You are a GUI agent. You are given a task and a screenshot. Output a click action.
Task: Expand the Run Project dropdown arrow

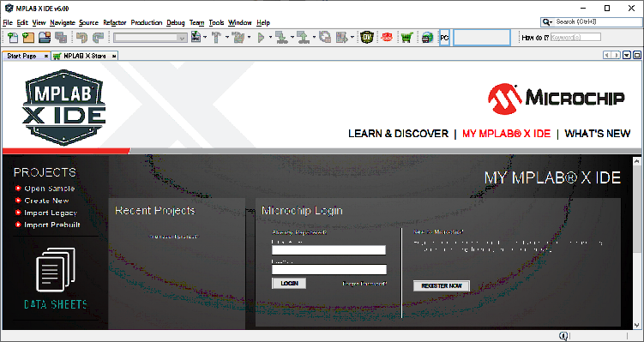(270, 38)
